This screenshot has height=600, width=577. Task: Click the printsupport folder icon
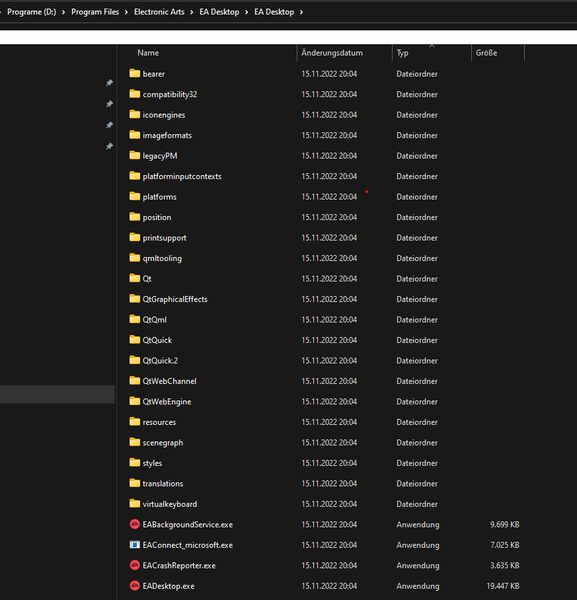[x=134, y=237]
